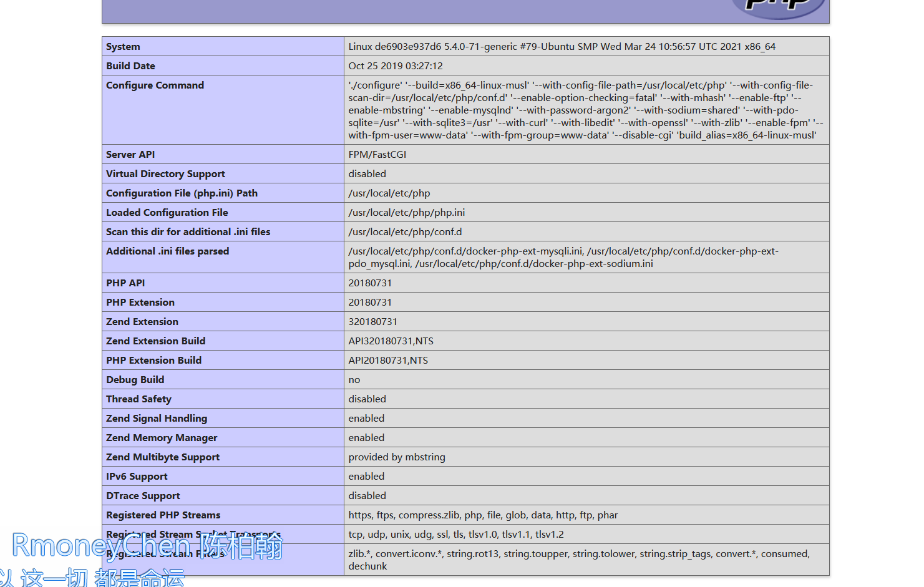The height and width of the screenshot is (587, 924).
Task: Click the '/usr/local/etc/php' path value
Action: pyautogui.click(x=389, y=193)
